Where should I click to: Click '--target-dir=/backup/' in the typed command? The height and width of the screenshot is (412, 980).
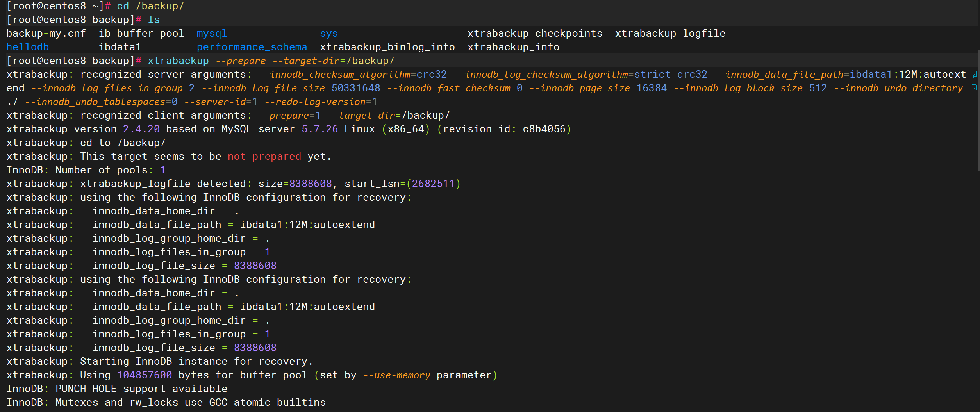point(334,61)
